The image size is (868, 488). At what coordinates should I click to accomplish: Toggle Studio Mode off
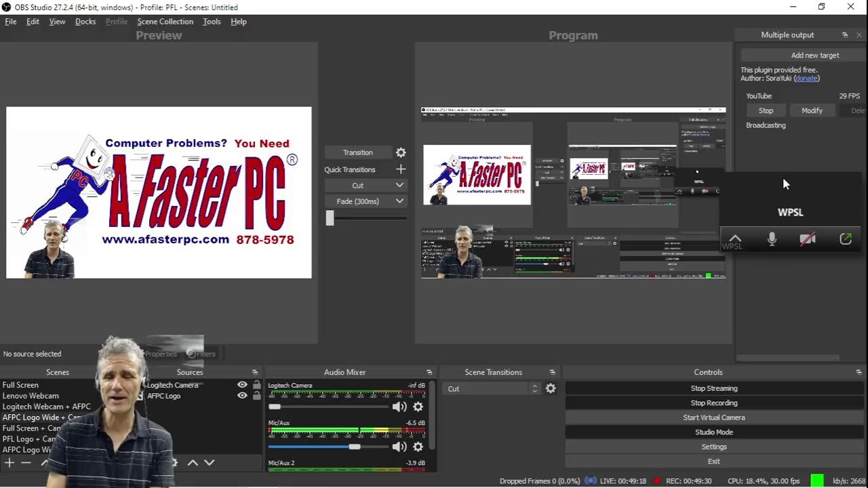pyautogui.click(x=713, y=432)
